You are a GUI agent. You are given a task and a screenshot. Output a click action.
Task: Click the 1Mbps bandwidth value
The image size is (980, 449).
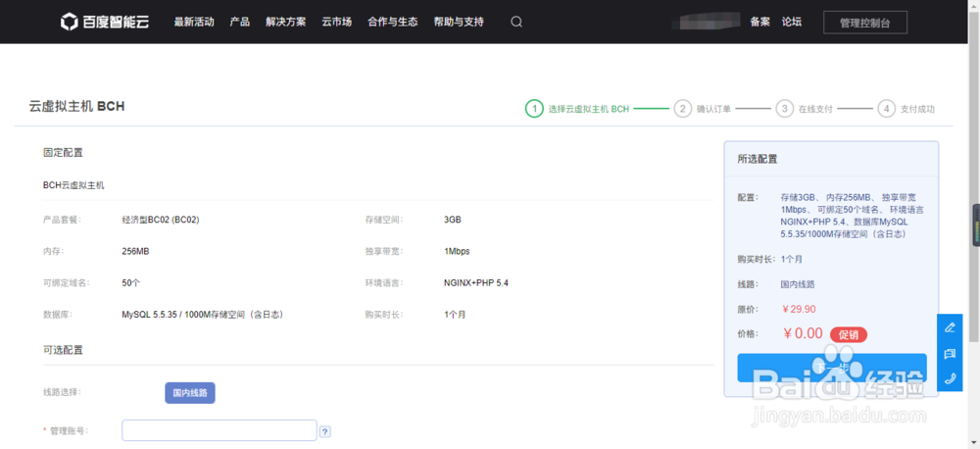(457, 251)
